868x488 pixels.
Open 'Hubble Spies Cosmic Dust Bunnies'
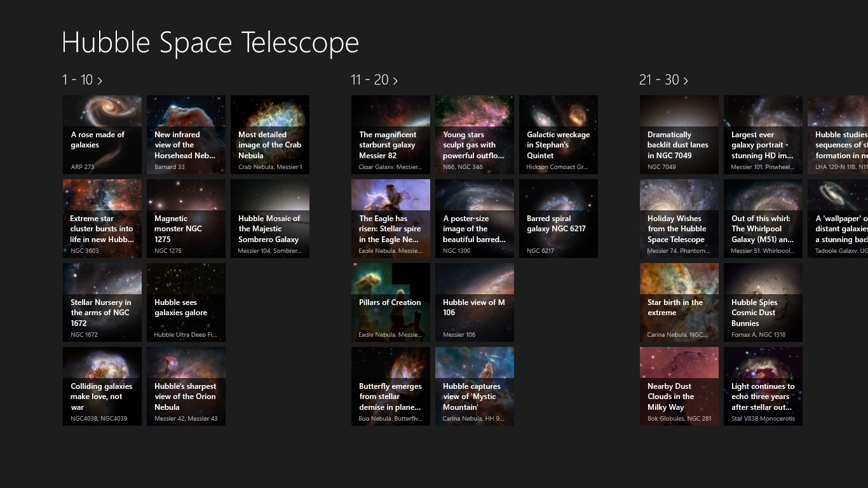point(763,302)
